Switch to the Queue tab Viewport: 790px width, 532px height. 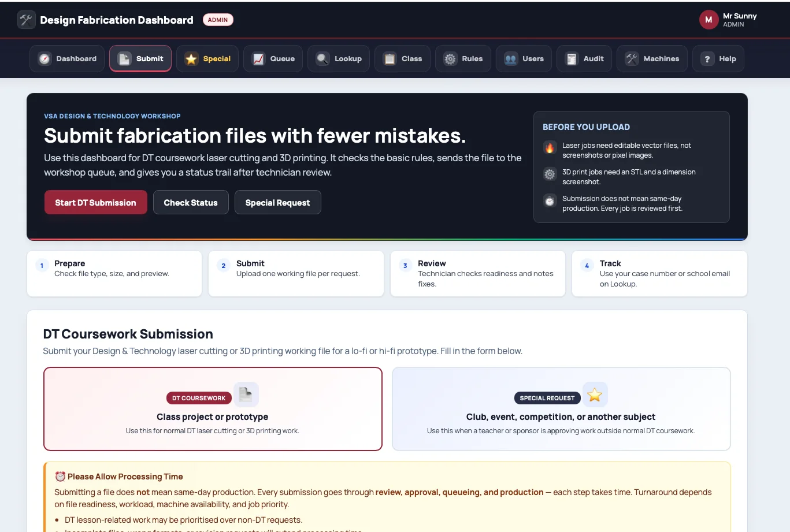click(x=273, y=59)
